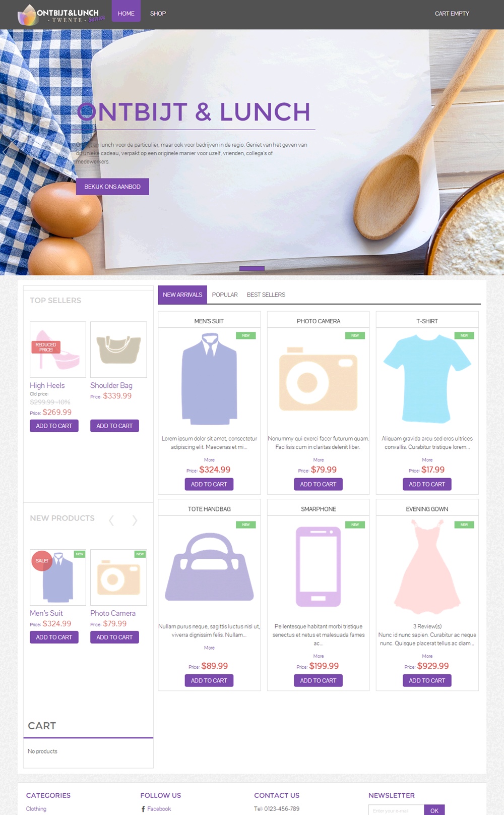The width and height of the screenshot is (504, 815).
Task: Open the Photo Camera product image in New Arrivals
Action: click(x=319, y=379)
